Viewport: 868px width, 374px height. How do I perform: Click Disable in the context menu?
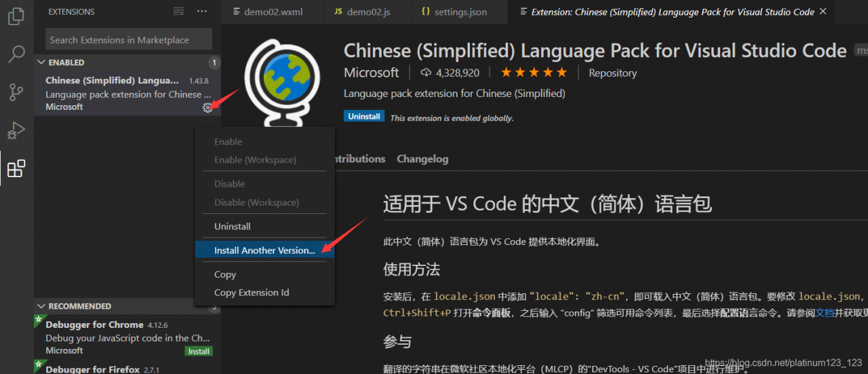264,183
